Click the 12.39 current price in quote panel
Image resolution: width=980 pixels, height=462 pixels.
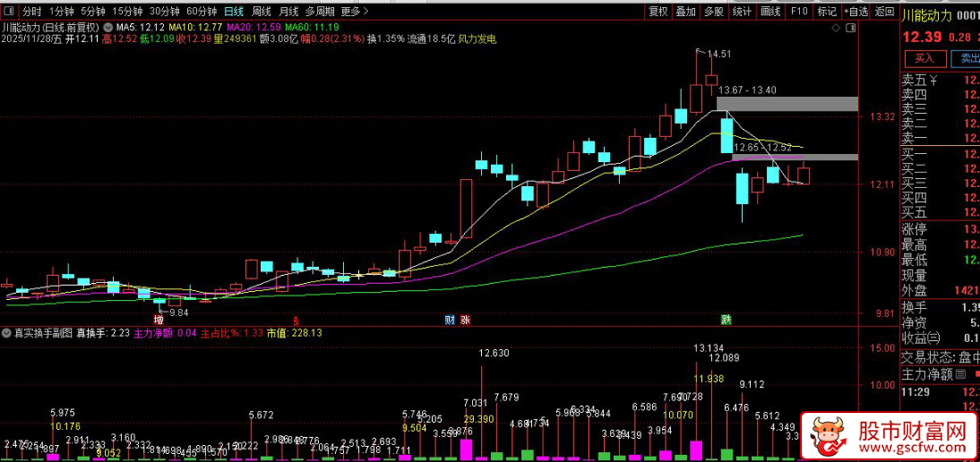920,37
